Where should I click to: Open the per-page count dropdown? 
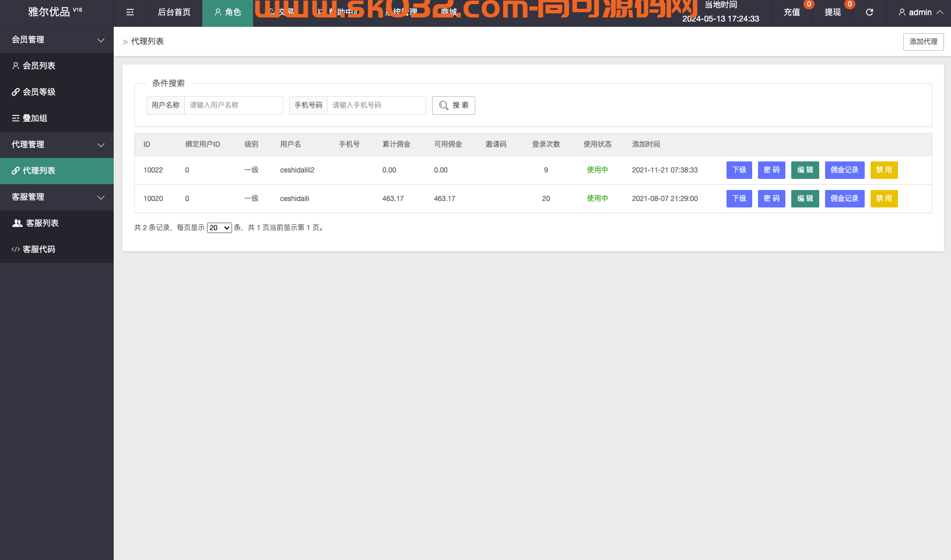(x=219, y=228)
